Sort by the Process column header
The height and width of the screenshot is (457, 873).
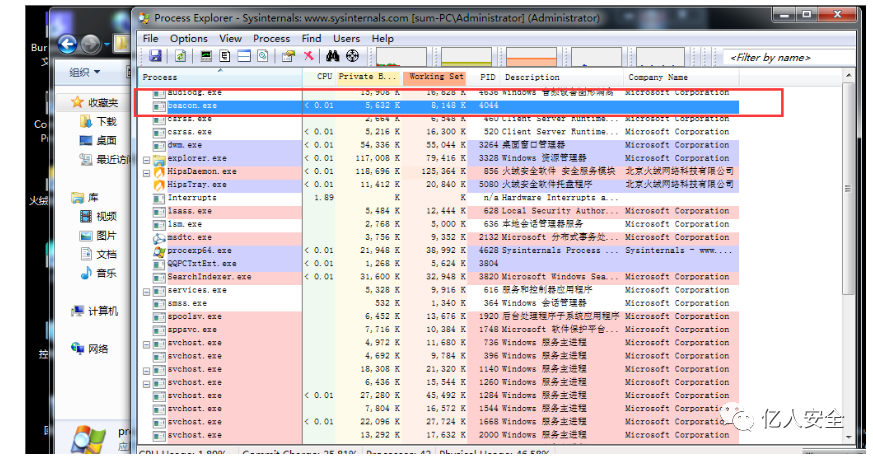(220, 77)
